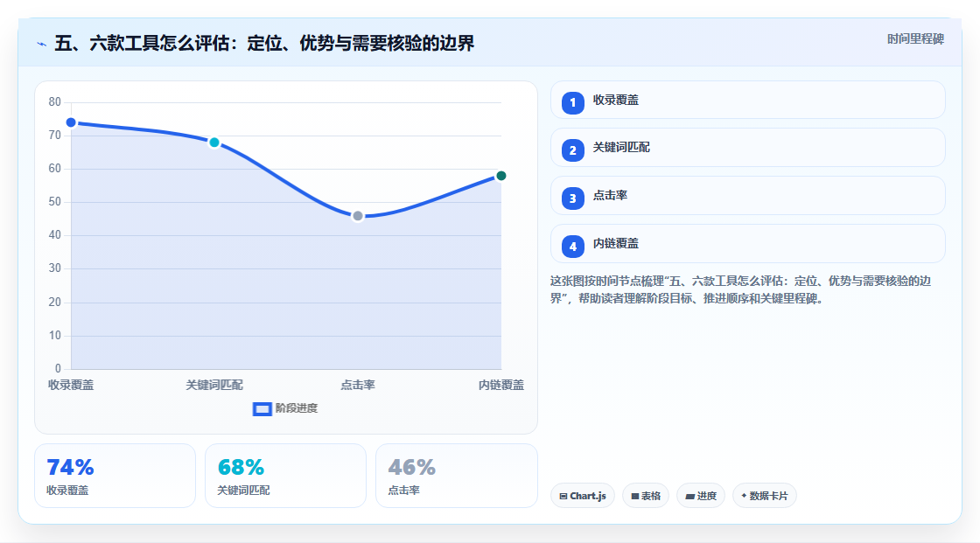Click the x-axis label 点击率

358,385
